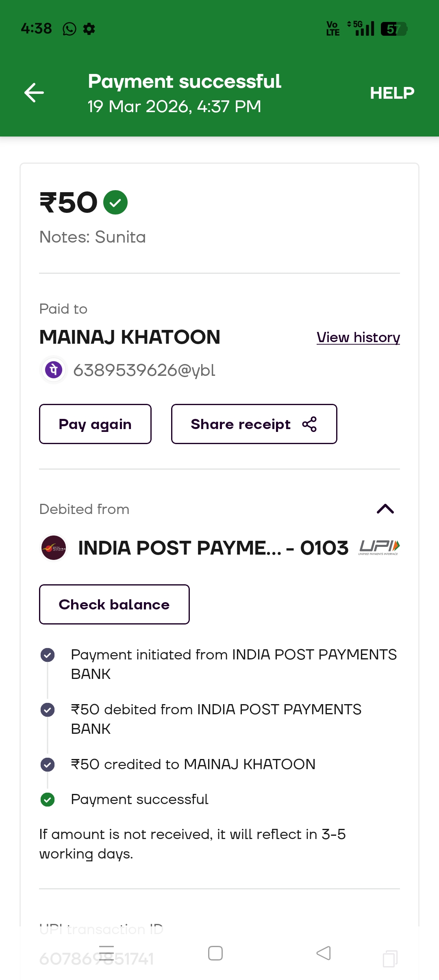Tap the India Post Payments Bank logo
The width and height of the screenshot is (439, 980).
pos(54,548)
